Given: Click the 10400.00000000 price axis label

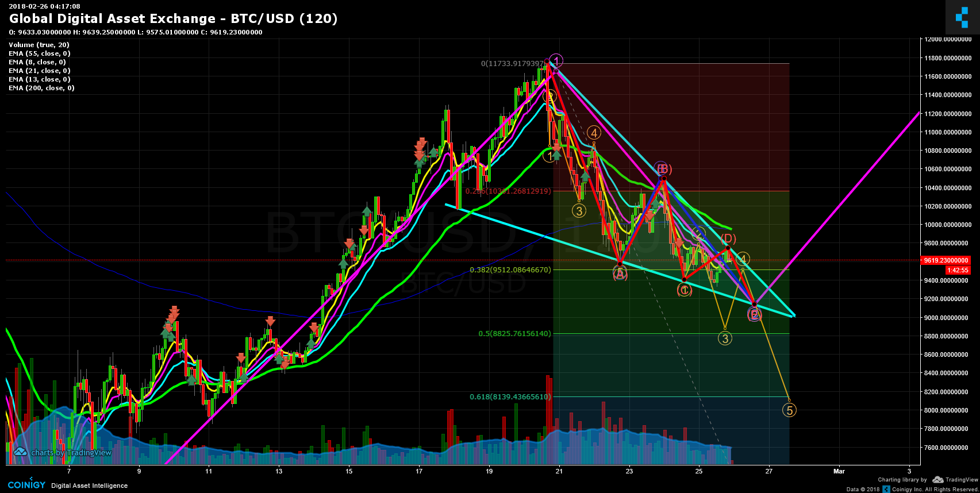Looking at the screenshot, I should tap(948, 188).
